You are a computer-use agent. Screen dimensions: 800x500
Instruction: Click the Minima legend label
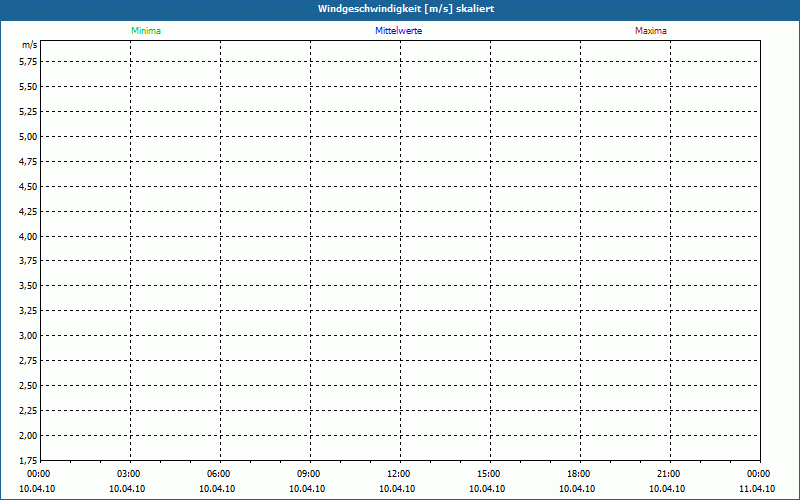click(146, 31)
